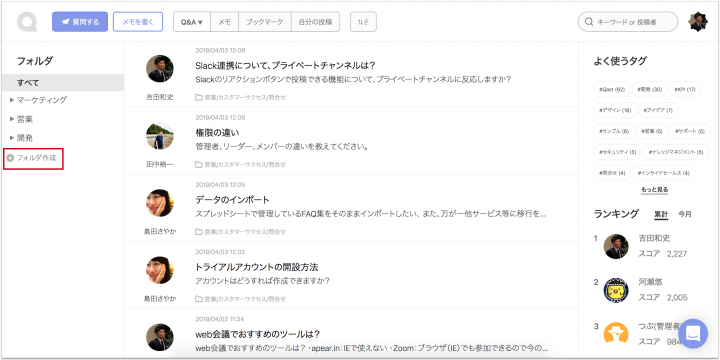The width and height of the screenshot is (720, 360).
Task: Click 田中裕一 avatar on 権限の違い post
Action: pyautogui.click(x=160, y=136)
